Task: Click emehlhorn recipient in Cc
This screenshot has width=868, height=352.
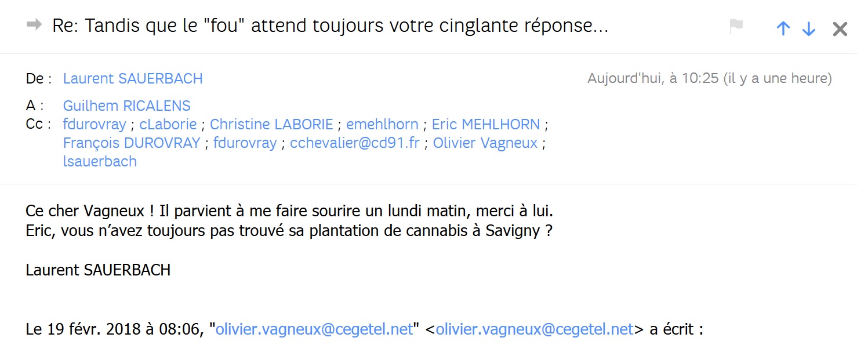Action: tap(382, 125)
